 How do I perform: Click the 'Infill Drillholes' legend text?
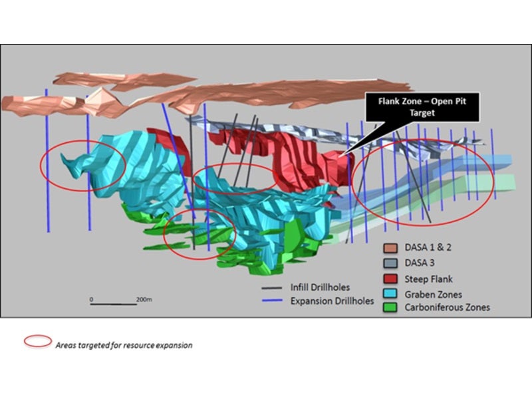point(320,287)
